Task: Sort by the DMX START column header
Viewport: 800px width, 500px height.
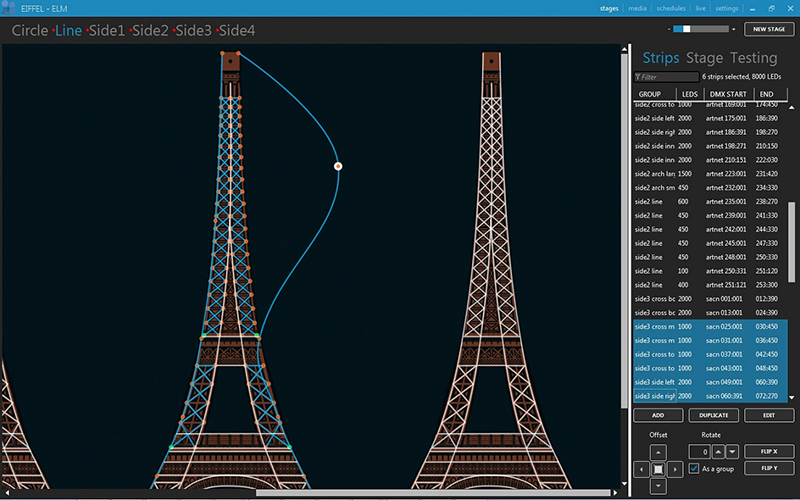Action: point(728,94)
